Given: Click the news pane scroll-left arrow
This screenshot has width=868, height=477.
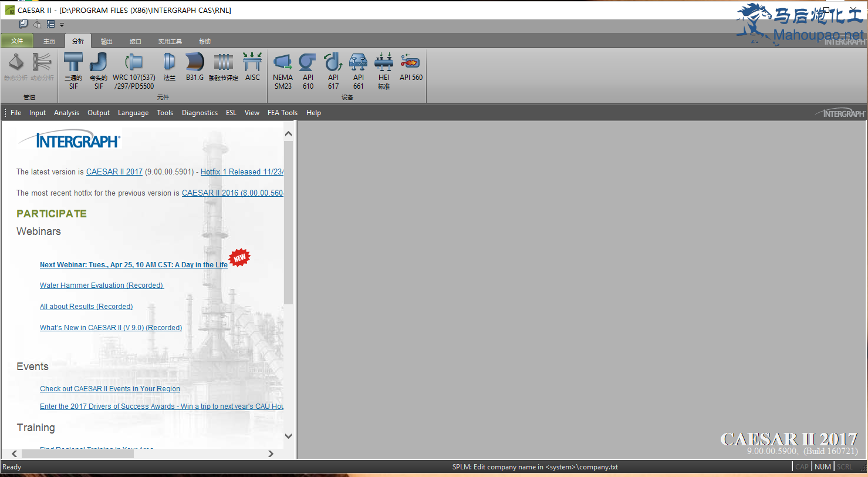Looking at the screenshot, I should 15,454.
